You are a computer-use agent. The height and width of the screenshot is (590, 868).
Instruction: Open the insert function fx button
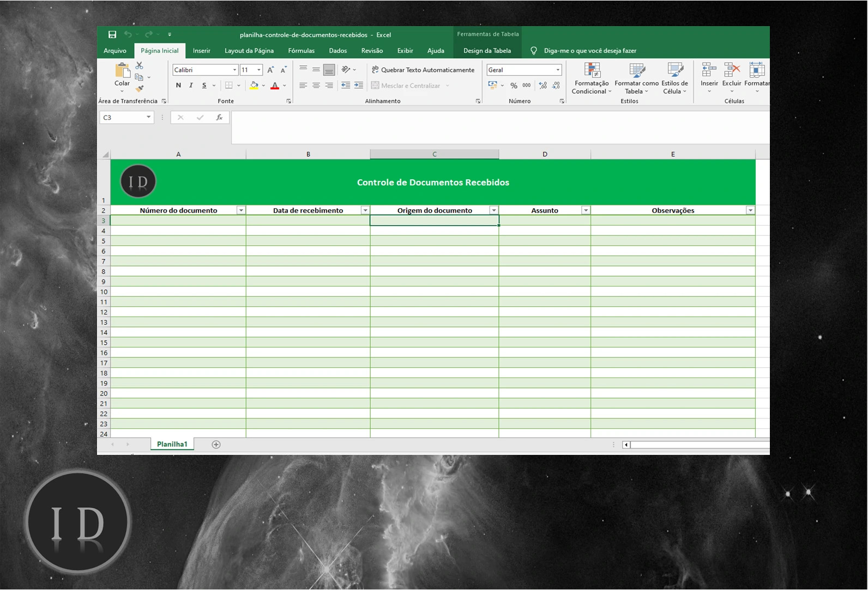click(x=219, y=118)
